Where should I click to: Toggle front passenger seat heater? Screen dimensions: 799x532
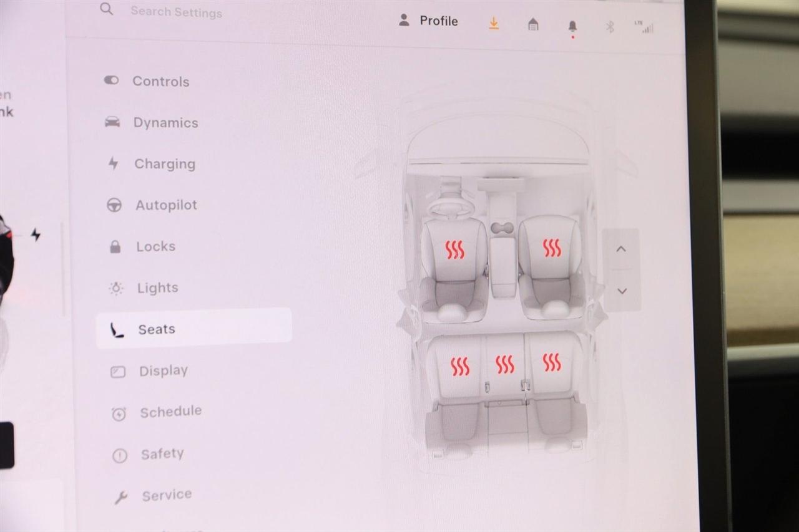tap(552, 248)
